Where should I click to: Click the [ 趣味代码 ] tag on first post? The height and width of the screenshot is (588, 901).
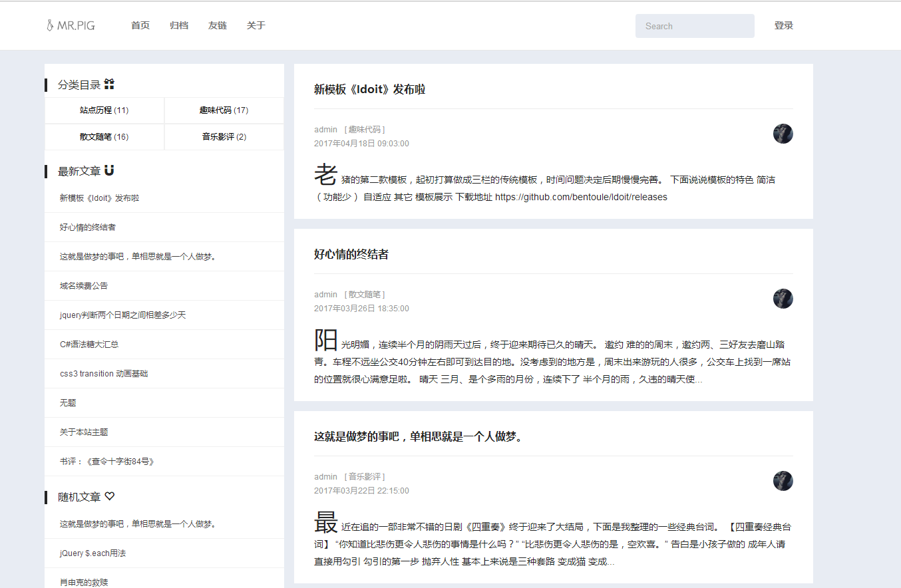pyautogui.click(x=365, y=130)
